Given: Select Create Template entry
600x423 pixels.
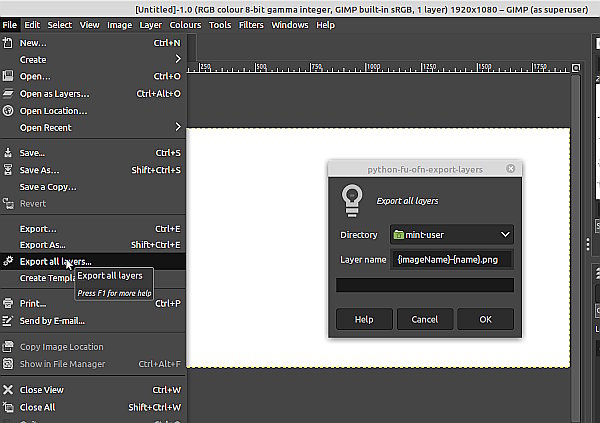Looking at the screenshot, I should point(48,278).
